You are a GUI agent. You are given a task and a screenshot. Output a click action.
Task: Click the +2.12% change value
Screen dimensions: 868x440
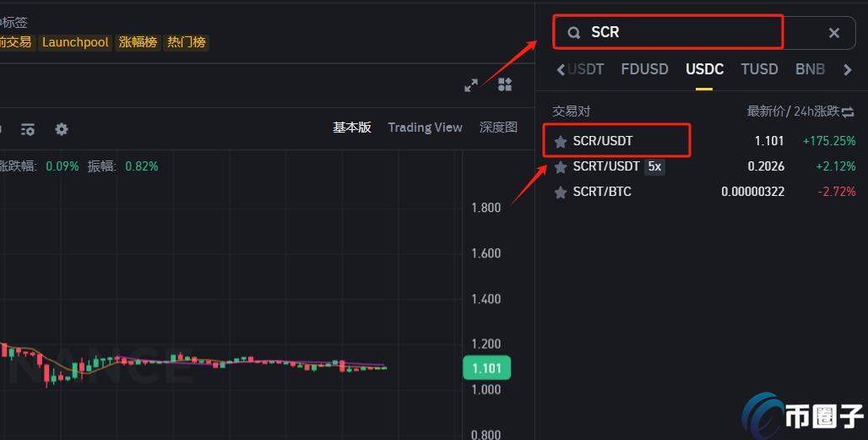coord(835,166)
